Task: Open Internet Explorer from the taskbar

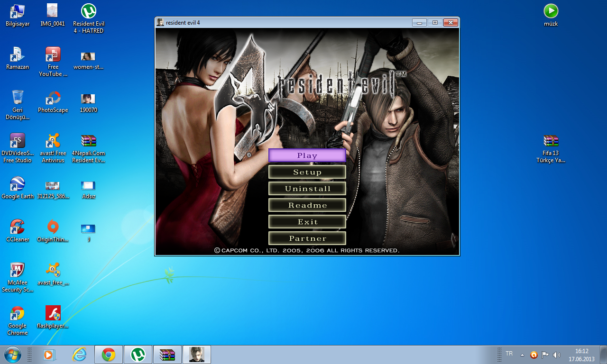Action: 79,355
